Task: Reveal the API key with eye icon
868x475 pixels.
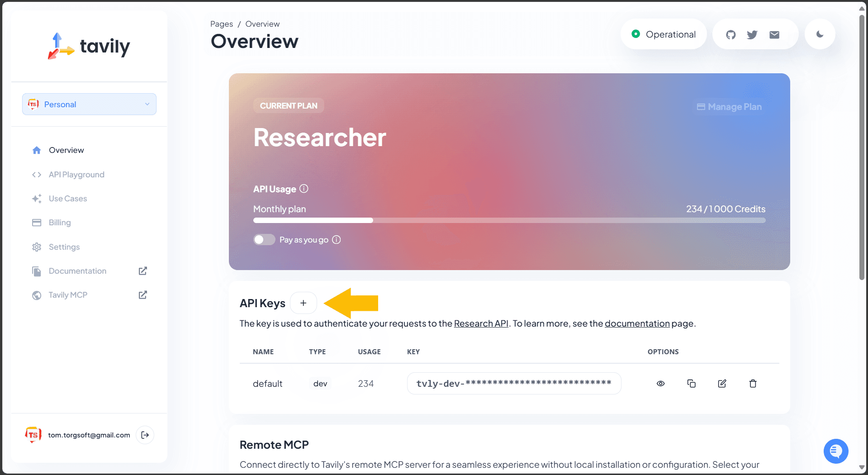Action: (660, 384)
